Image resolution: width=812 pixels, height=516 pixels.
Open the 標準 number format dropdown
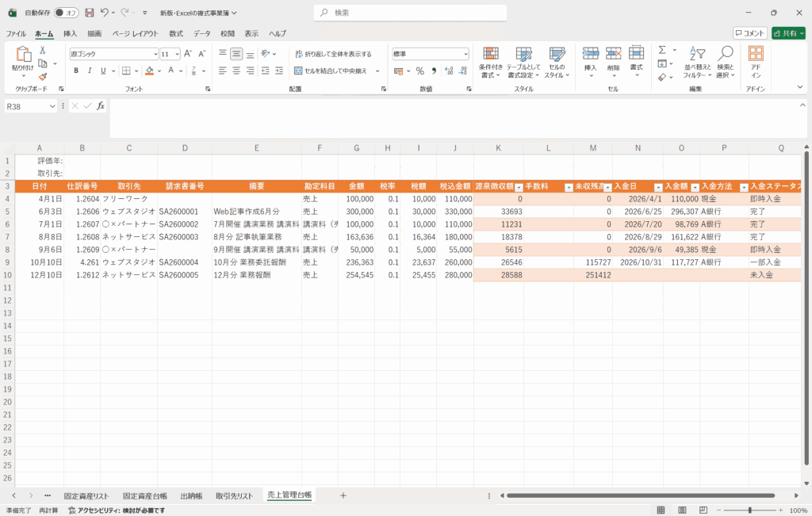pos(465,54)
